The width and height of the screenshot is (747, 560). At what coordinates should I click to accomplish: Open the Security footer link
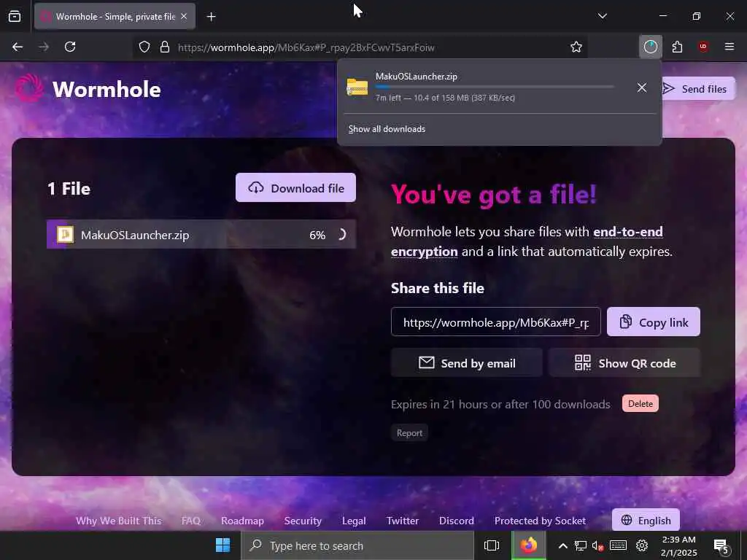[x=303, y=521]
